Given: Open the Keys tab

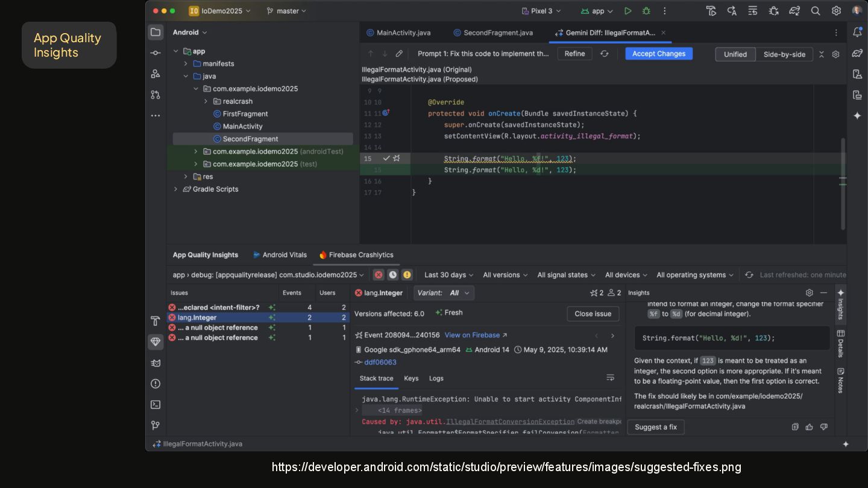Looking at the screenshot, I should [411, 378].
